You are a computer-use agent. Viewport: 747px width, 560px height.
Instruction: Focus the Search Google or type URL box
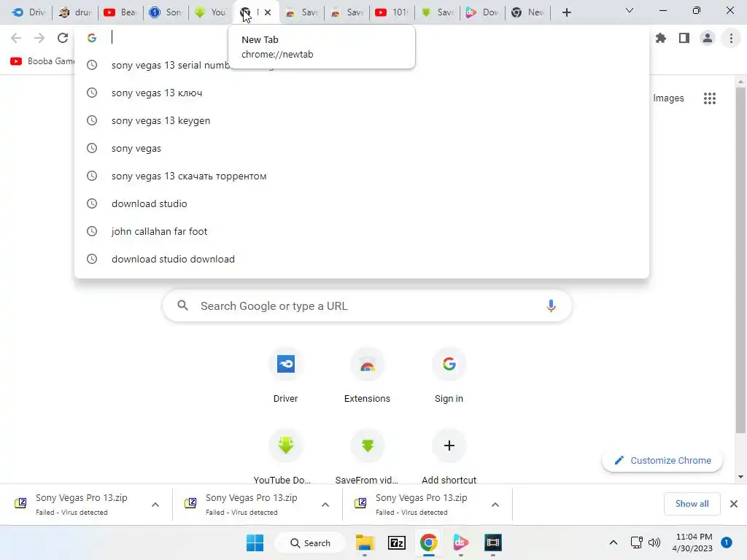pos(368,306)
